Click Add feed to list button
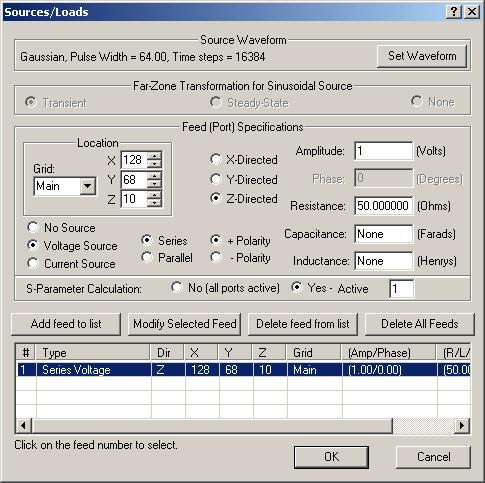485x483 pixels. pyautogui.click(x=66, y=324)
